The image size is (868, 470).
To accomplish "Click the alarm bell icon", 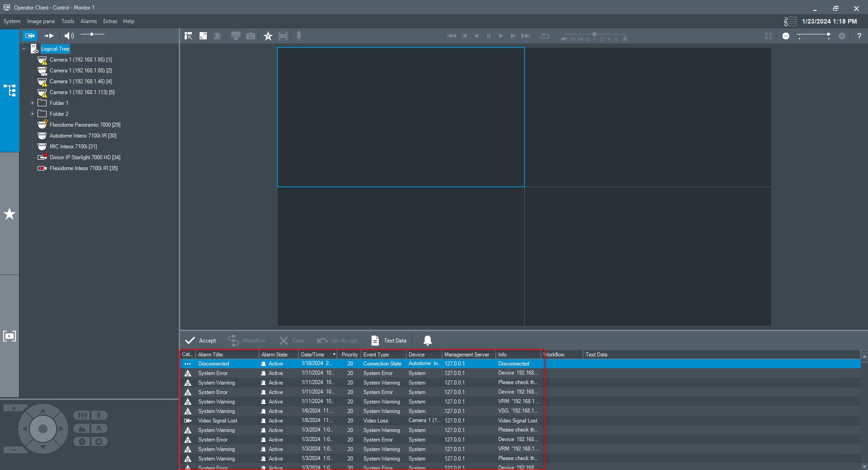I will [x=427, y=340].
